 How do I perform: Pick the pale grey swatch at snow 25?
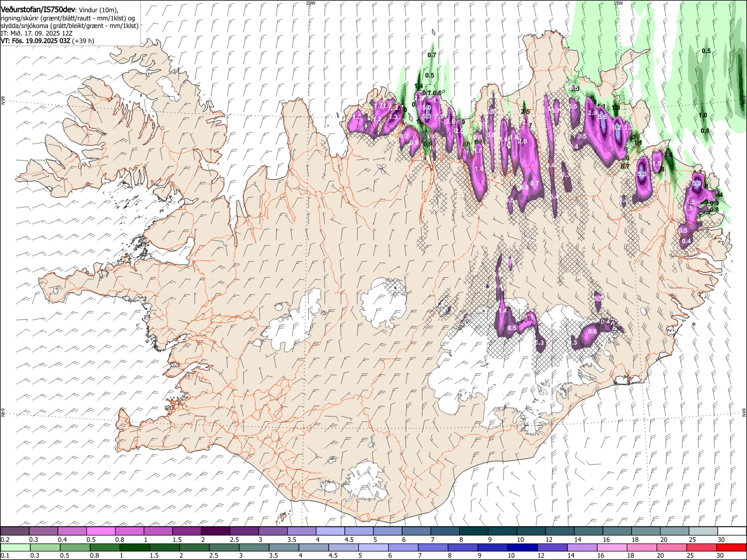point(703,531)
